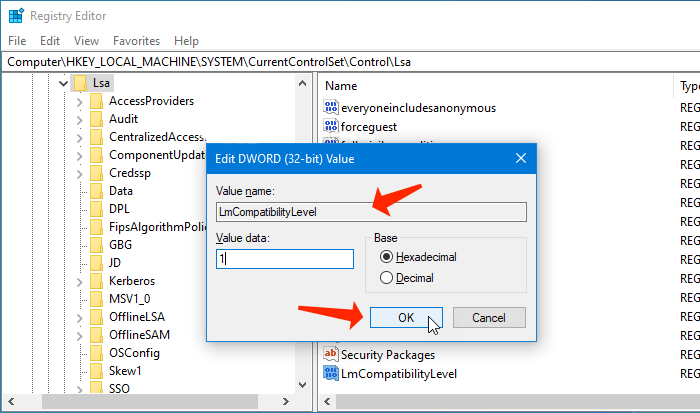Select the Kerberos folder icon
Image resolution: width=700 pixels, height=413 pixels.
pyautogui.click(x=96, y=281)
